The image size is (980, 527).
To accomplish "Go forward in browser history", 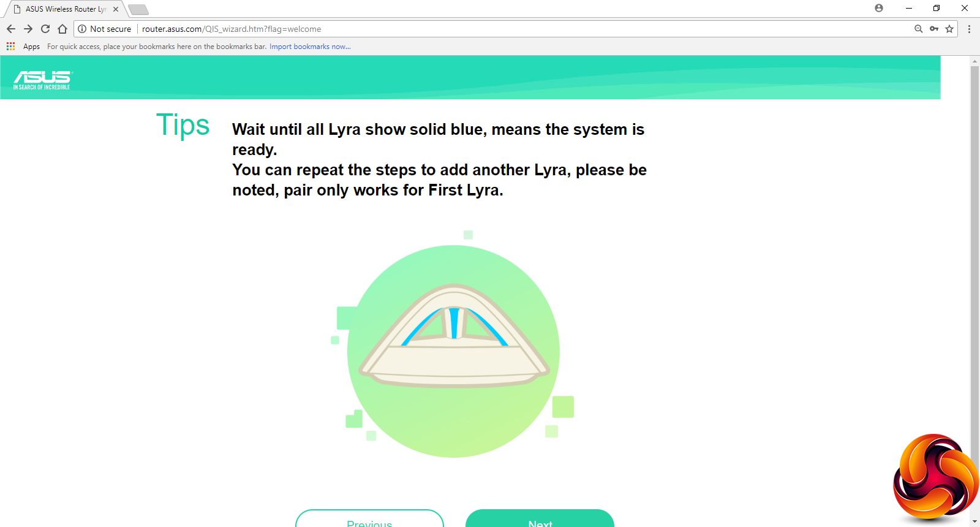I will (28, 29).
